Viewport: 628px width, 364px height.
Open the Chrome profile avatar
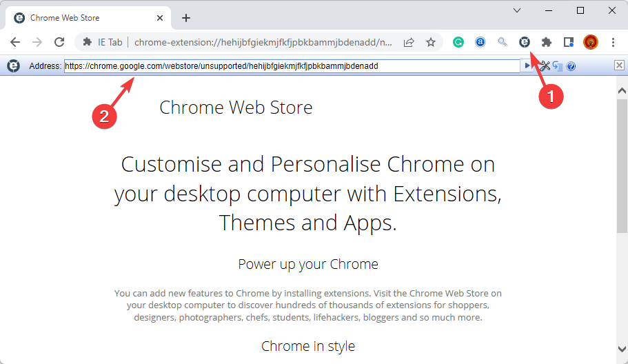[591, 42]
